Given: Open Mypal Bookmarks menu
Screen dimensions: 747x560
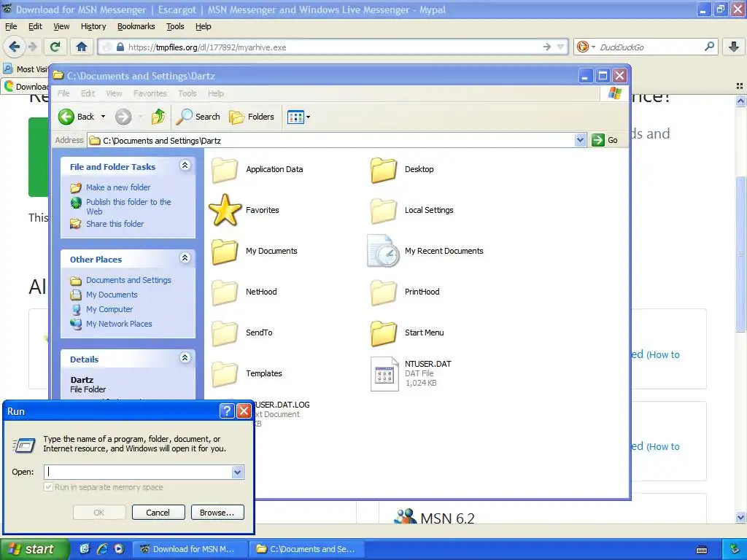Looking at the screenshot, I should click(136, 26).
